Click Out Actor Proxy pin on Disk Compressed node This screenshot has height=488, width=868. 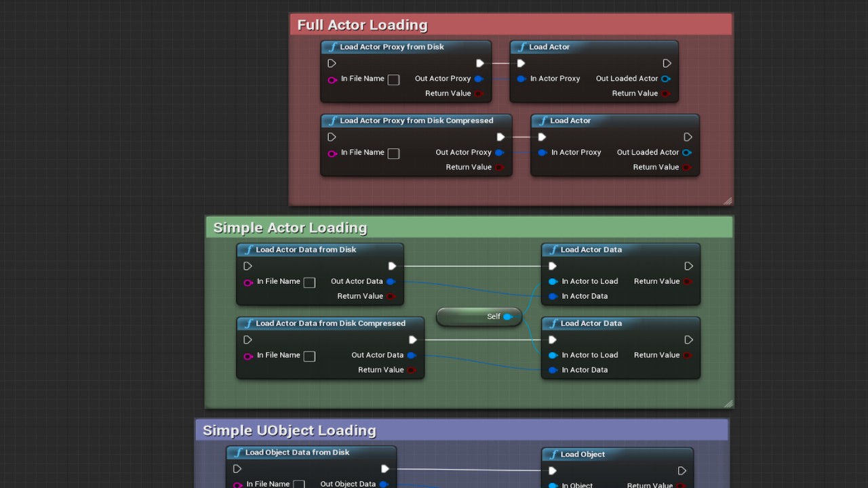(500, 152)
